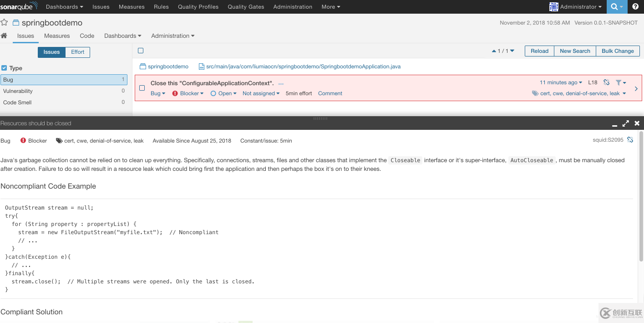Filter by Vulnerability type facet
The width and height of the screenshot is (644, 323).
click(64, 91)
